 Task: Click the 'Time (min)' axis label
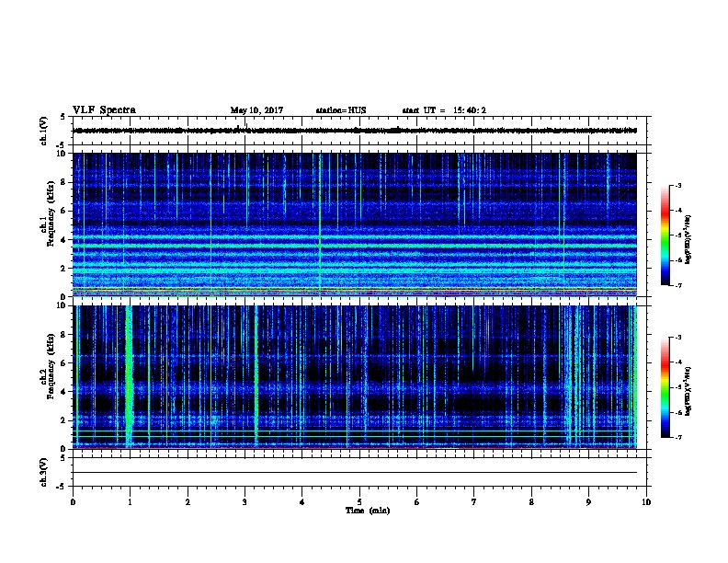coord(368,511)
